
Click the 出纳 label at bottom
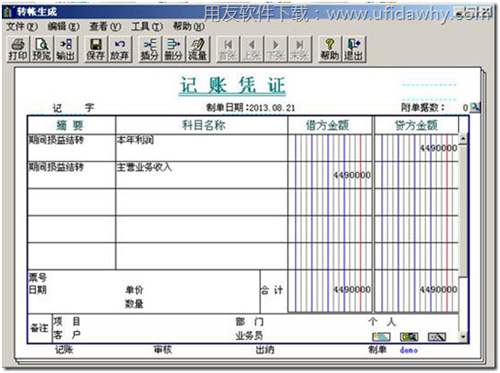(x=265, y=349)
